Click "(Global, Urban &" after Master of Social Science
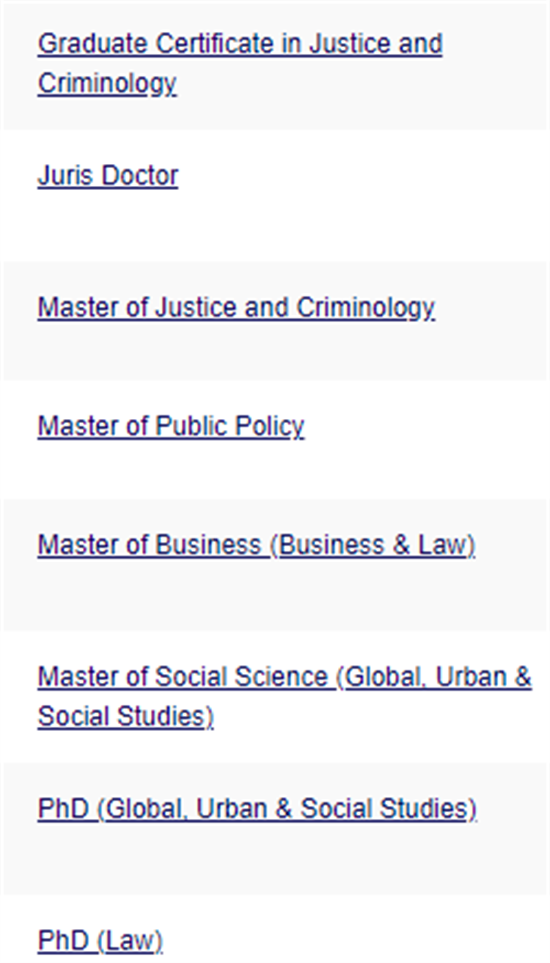Viewport: 550px width, 963px height. (x=434, y=677)
